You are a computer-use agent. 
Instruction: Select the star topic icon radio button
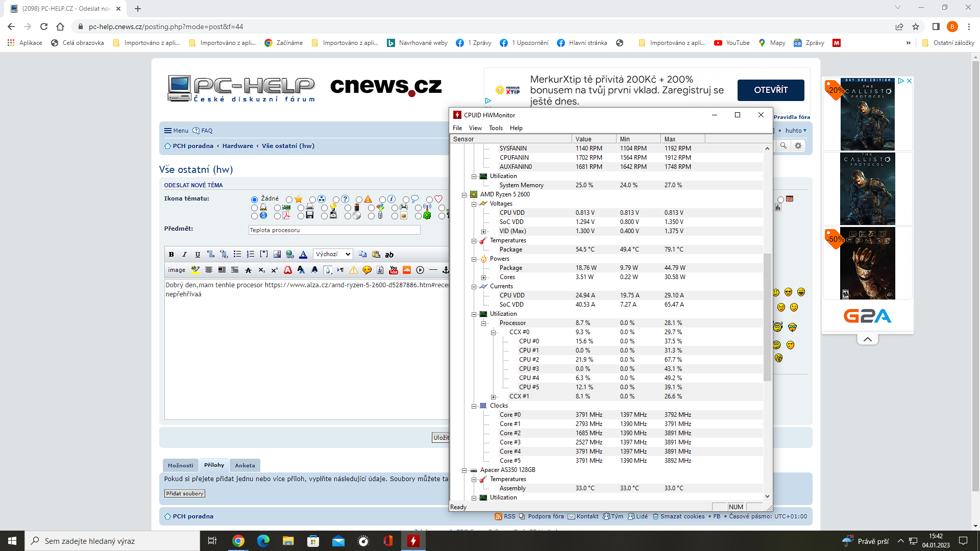coord(289,199)
